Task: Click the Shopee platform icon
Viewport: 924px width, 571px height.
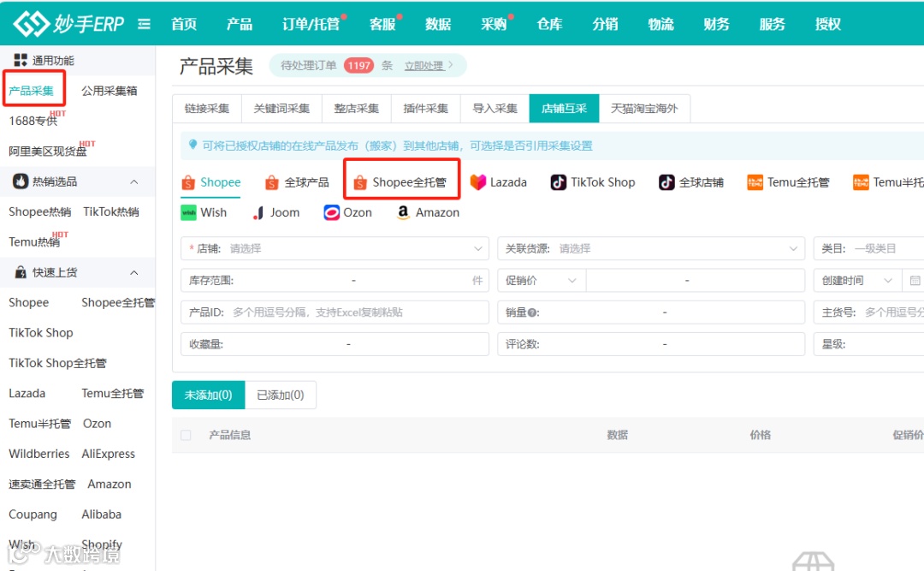Action: pyautogui.click(x=188, y=182)
